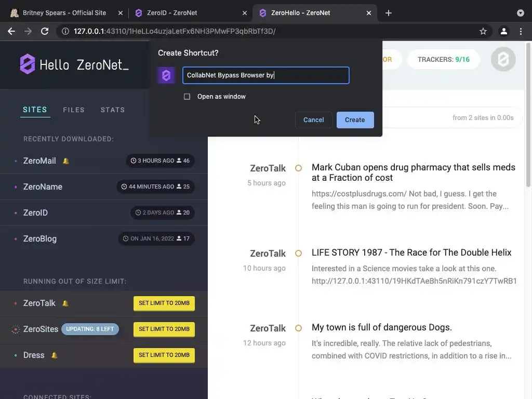The width and height of the screenshot is (532, 399).
Task: Click ZeroTalk label beside dangerous Dogs post
Action: coord(268,328)
